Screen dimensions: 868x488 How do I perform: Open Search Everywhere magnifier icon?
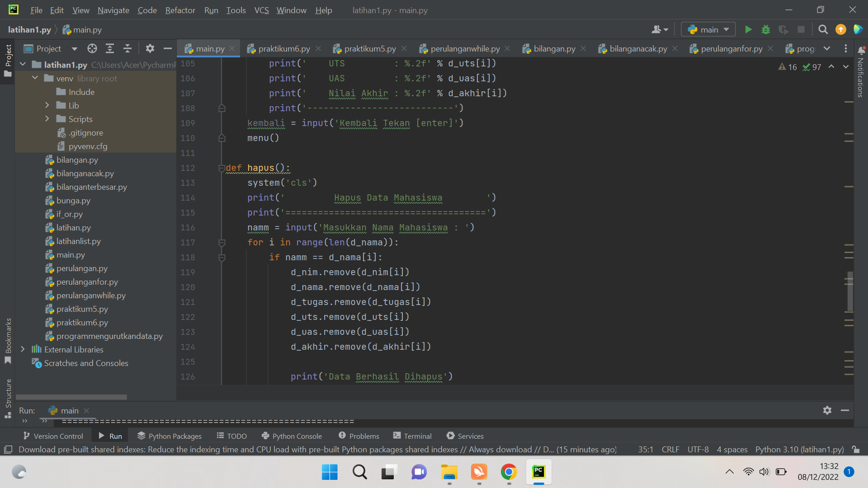coord(823,30)
